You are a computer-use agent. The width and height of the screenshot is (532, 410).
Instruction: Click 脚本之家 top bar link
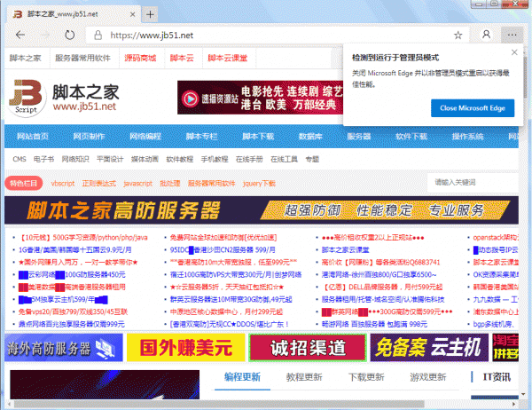click(26, 58)
